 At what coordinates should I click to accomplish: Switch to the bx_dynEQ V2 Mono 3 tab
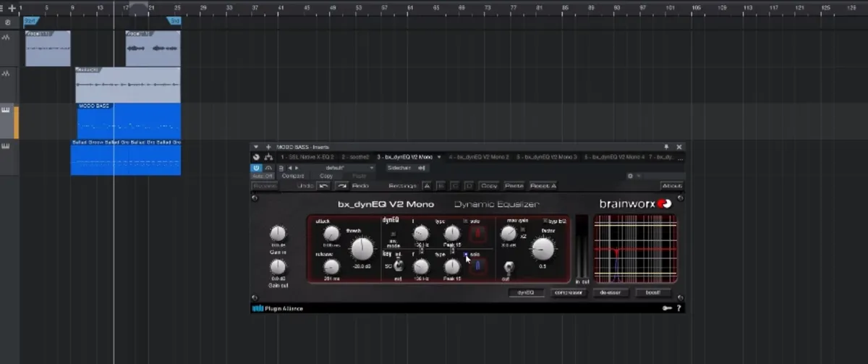tap(546, 156)
